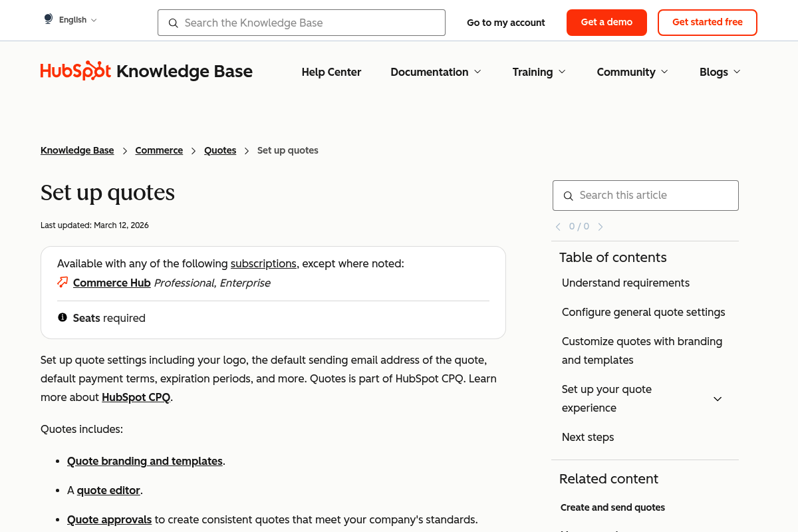Screen dimensions: 798x532
Task: Open the English language dropdown
Action: [x=73, y=19]
